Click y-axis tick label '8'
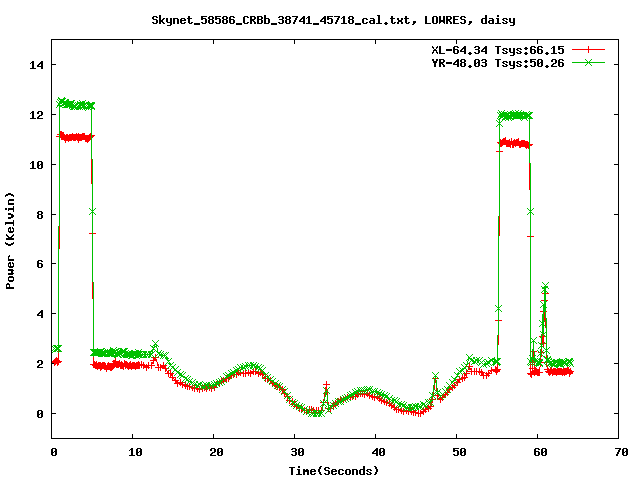The height and width of the screenshot is (480, 640). pos(40,215)
